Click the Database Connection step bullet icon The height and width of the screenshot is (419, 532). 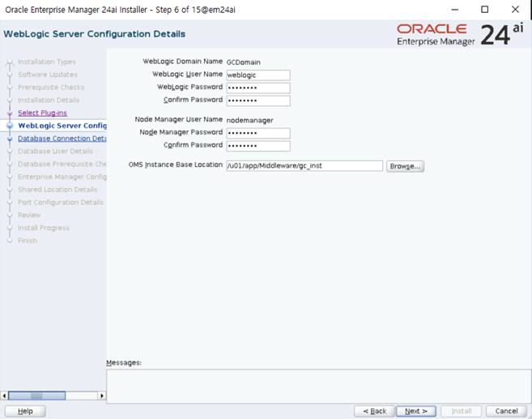click(x=10, y=139)
